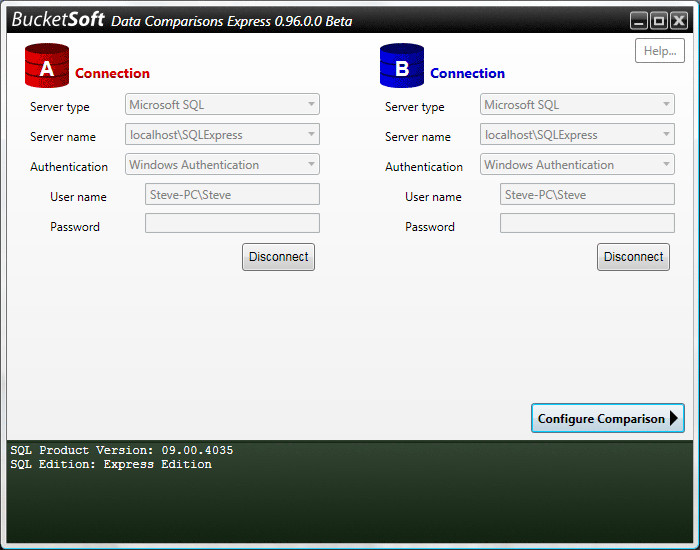Image resolution: width=700 pixels, height=550 pixels.
Task: Click the SQL Edition log line
Action: pos(111,464)
